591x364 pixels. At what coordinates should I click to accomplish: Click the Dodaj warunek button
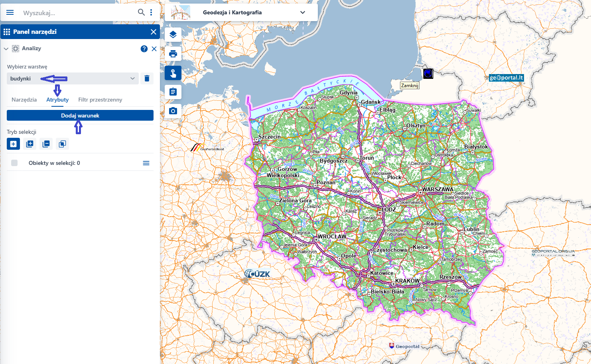[x=80, y=115]
